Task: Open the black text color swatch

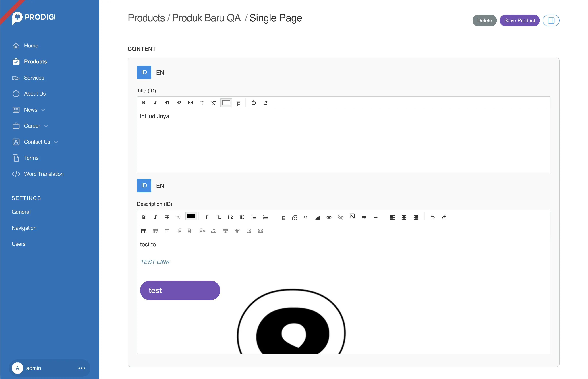Action: pyautogui.click(x=191, y=216)
